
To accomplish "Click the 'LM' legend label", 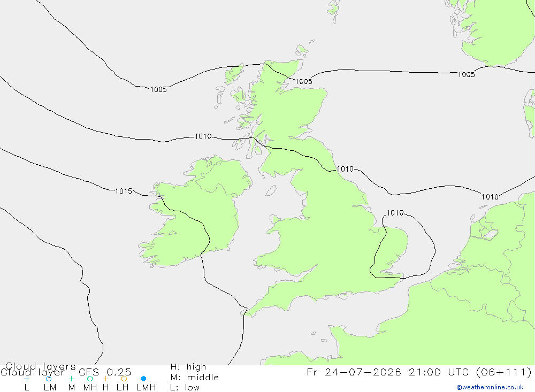I will coord(50,388).
